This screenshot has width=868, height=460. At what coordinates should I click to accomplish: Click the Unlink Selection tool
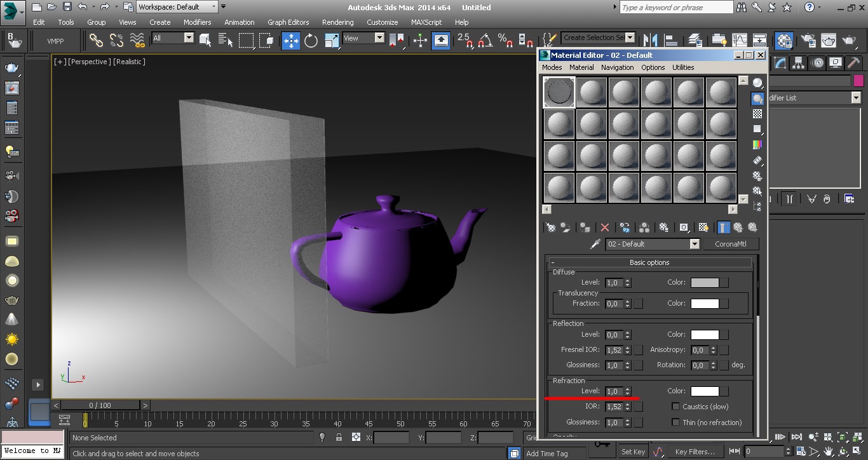click(117, 41)
